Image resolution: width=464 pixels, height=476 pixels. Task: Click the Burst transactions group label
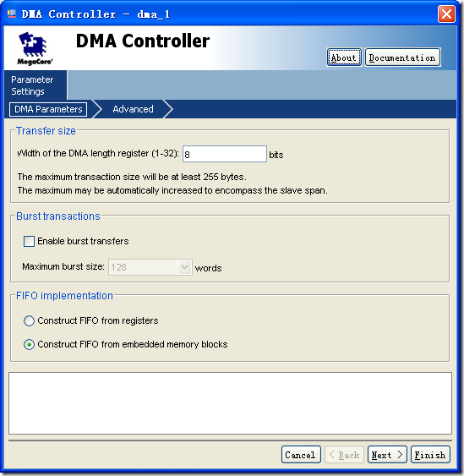(58, 216)
